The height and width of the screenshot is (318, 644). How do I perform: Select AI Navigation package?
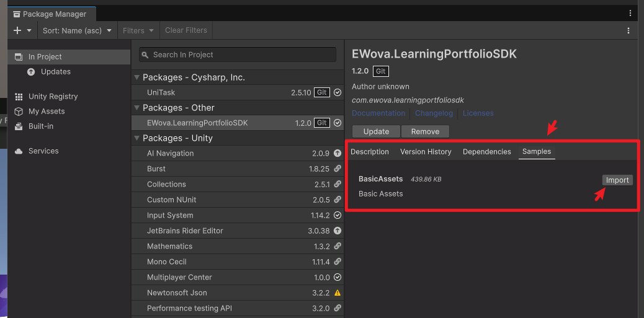click(238, 154)
